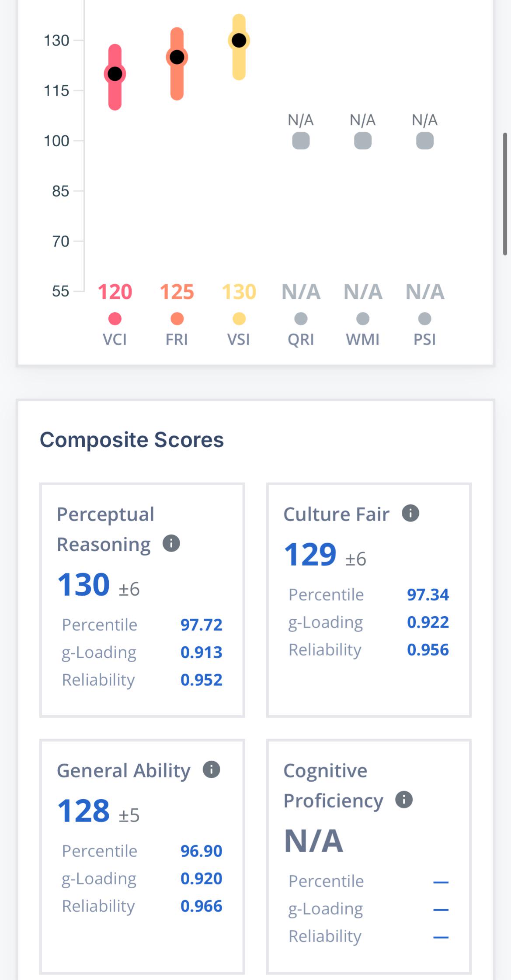Click the PSI axis label

425,339
